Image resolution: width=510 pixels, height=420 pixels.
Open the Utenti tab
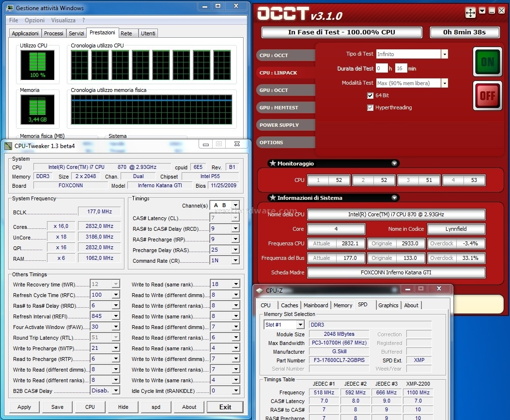[x=148, y=33]
